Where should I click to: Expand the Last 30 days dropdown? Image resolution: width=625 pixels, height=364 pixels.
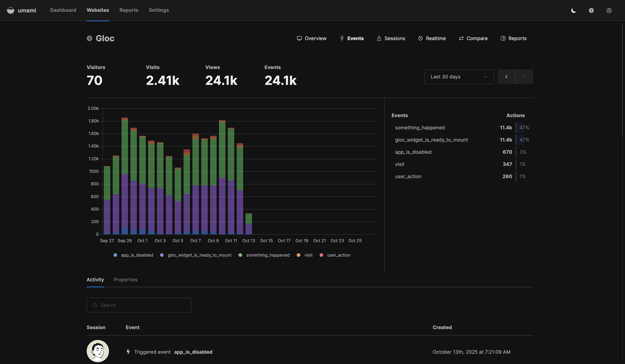[459, 77]
